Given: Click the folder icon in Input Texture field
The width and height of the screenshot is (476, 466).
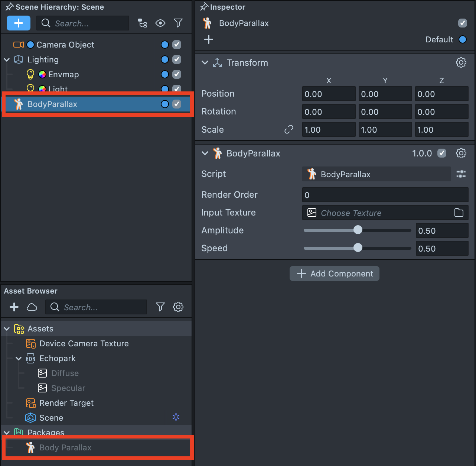Looking at the screenshot, I should click(x=459, y=213).
